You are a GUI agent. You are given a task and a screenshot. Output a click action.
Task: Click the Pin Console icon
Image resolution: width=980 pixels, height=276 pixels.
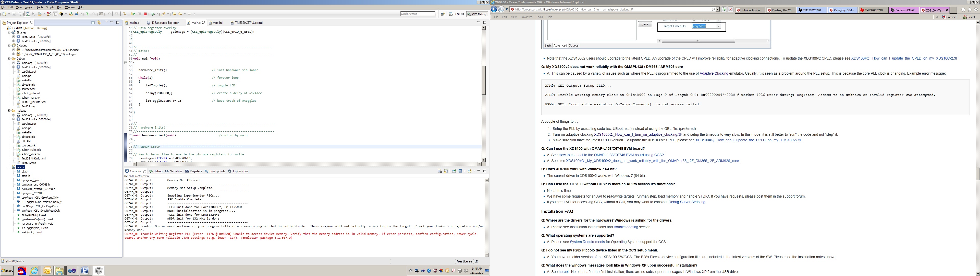click(x=454, y=171)
